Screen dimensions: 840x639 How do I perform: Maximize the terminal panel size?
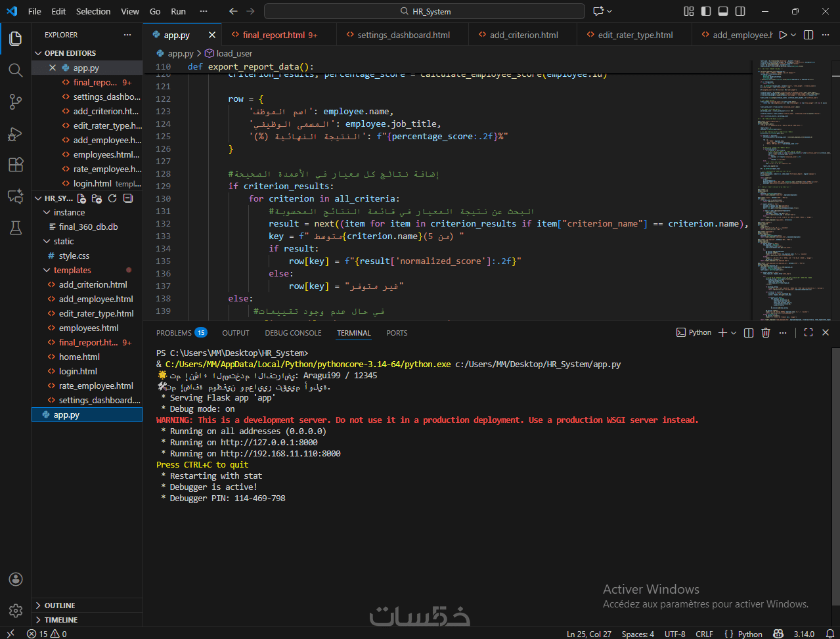point(808,333)
